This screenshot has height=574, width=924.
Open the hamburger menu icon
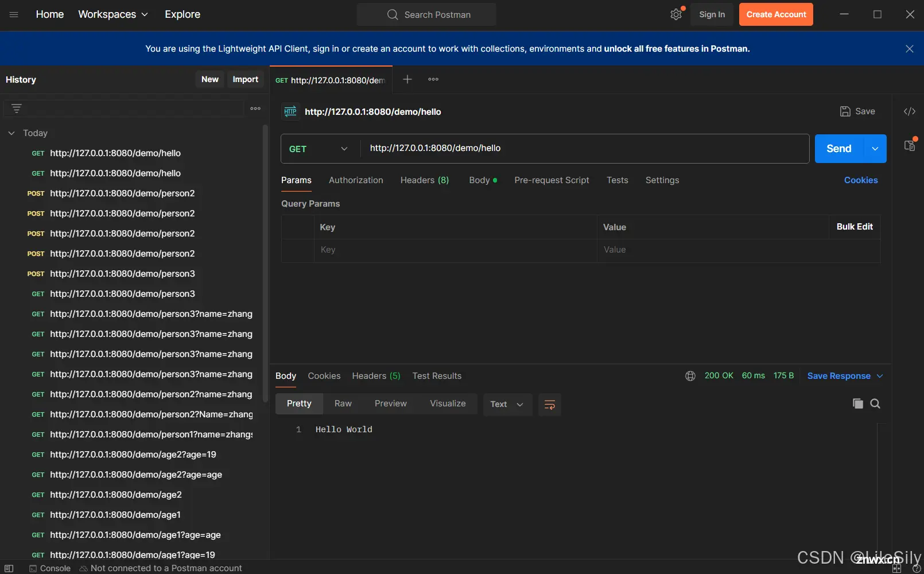pos(14,14)
